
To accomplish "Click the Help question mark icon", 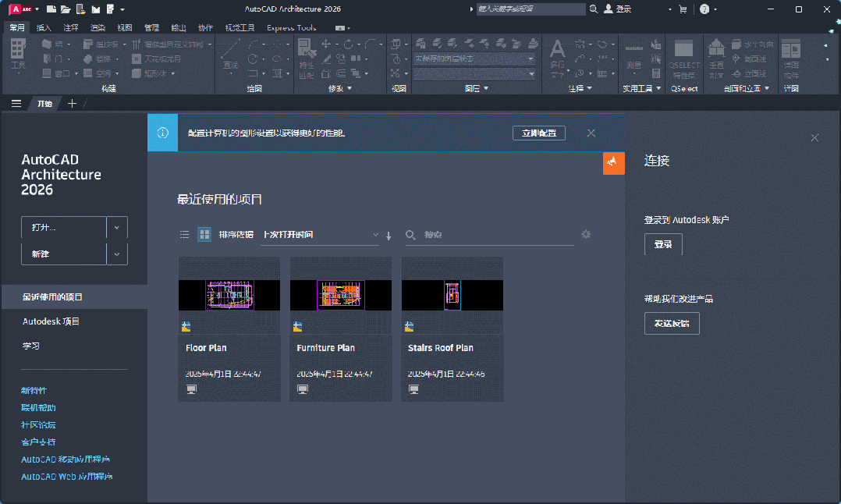I will [x=704, y=9].
